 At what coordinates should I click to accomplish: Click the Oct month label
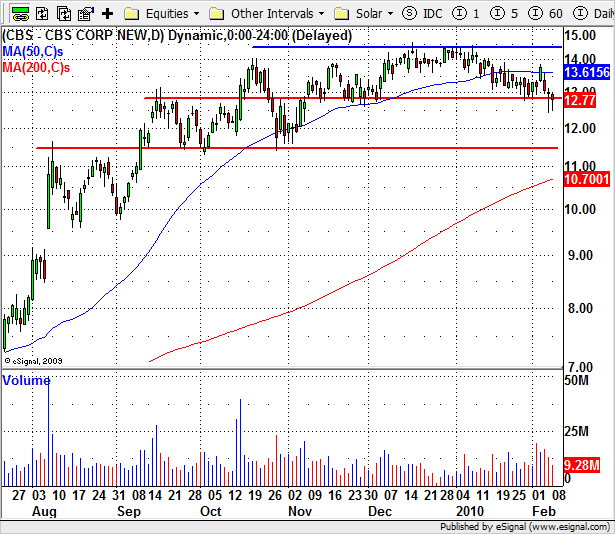211,511
